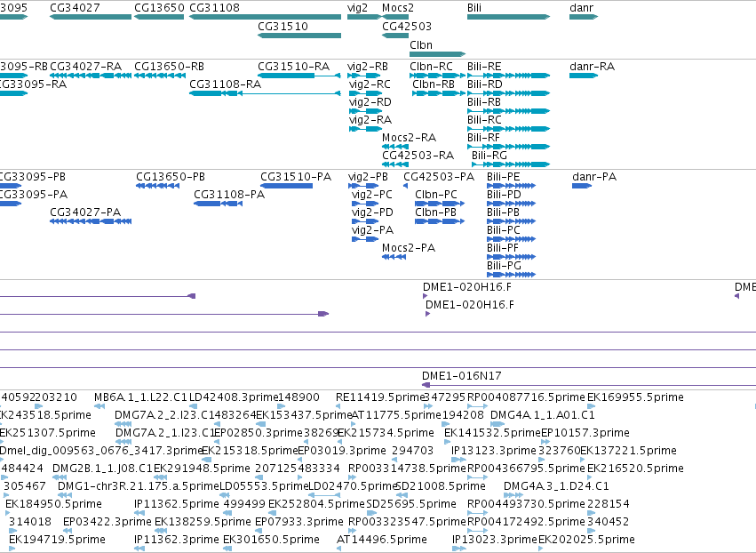756x553 pixels.
Task: Click the CG31108-PA coding glyph
Action: coord(218,204)
